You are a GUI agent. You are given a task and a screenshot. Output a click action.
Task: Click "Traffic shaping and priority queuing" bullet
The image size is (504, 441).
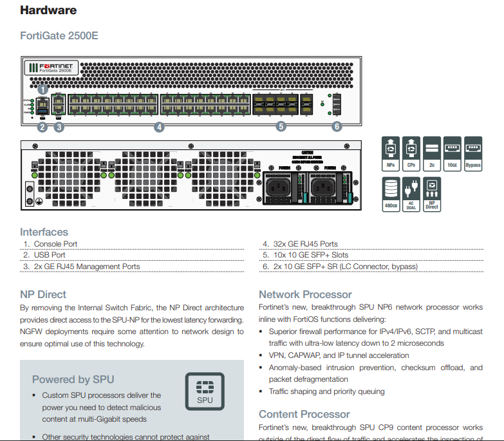coord(326,391)
